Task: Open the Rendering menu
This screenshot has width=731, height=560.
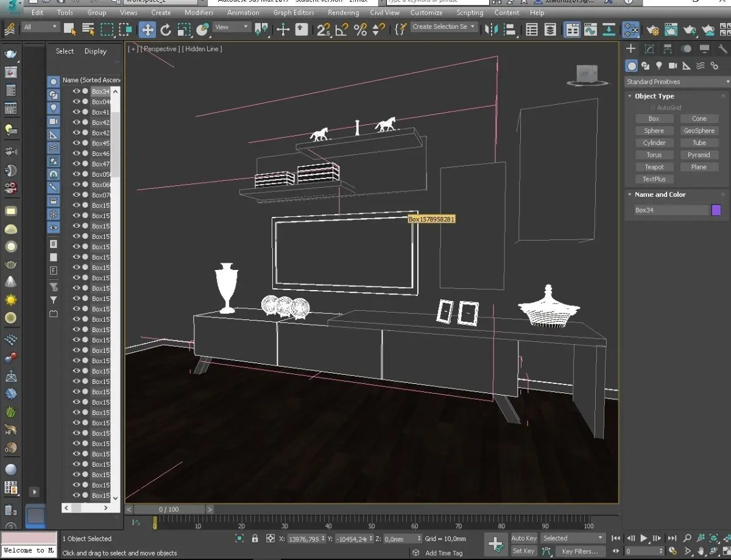Action: tap(344, 12)
